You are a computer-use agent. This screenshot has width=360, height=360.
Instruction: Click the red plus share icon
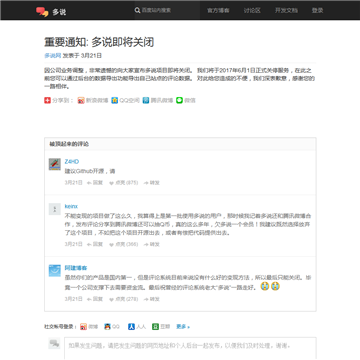click(x=47, y=100)
